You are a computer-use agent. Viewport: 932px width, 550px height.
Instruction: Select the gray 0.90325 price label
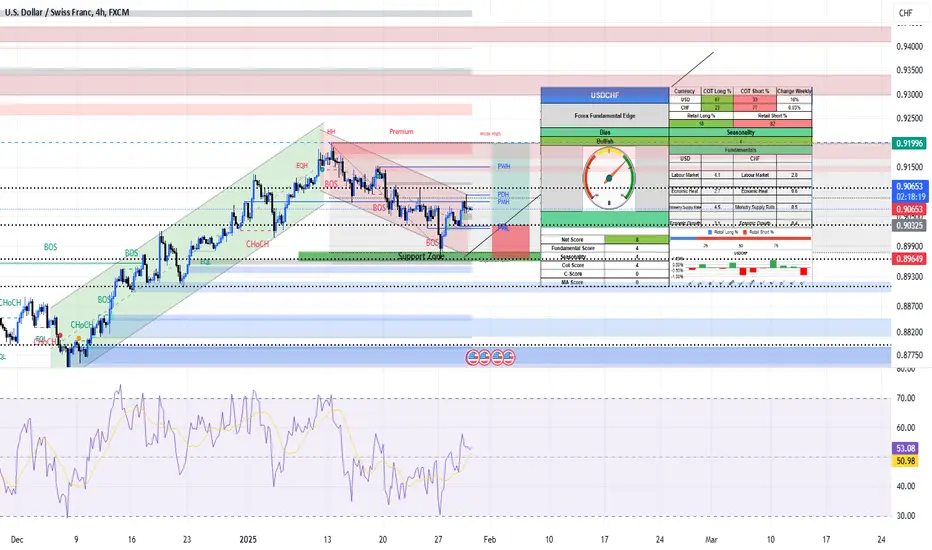(x=909, y=225)
